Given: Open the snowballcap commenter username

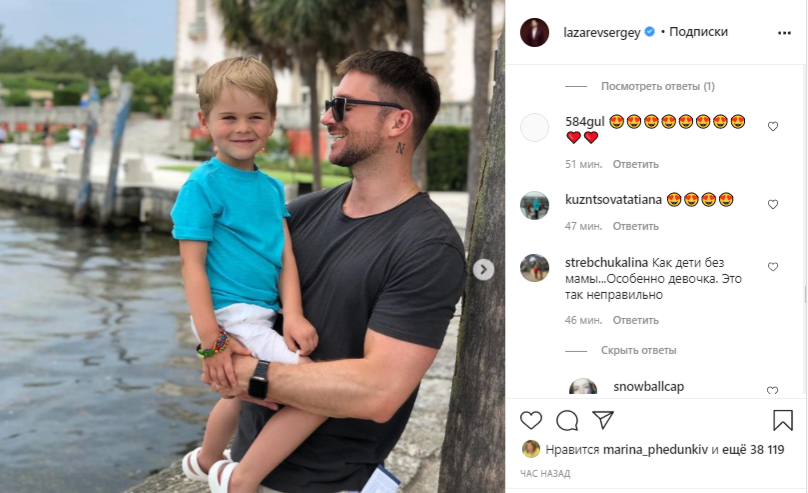Looking at the screenshot, I should [x=648, y=387].
